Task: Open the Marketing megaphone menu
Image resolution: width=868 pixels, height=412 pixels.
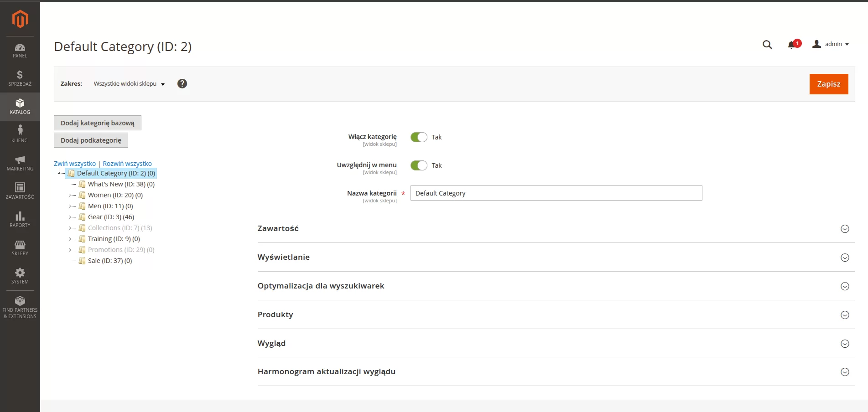Action: (x=20, y=163)
